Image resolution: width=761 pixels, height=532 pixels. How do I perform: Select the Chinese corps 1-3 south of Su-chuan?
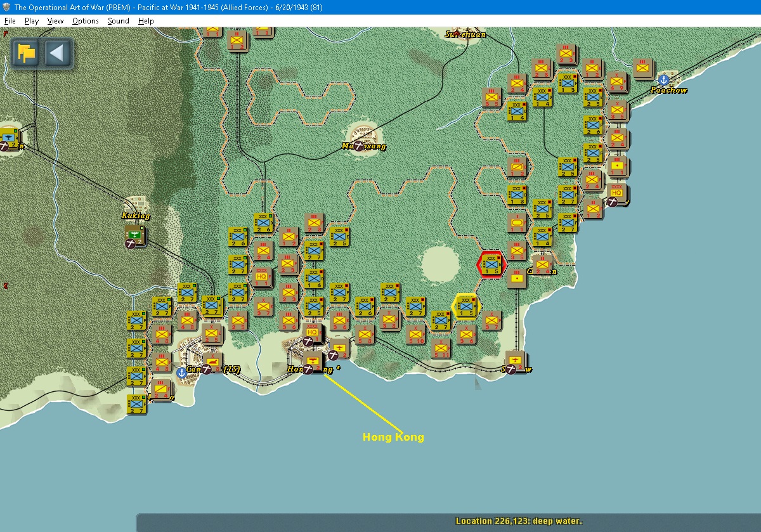coord(568,82)
